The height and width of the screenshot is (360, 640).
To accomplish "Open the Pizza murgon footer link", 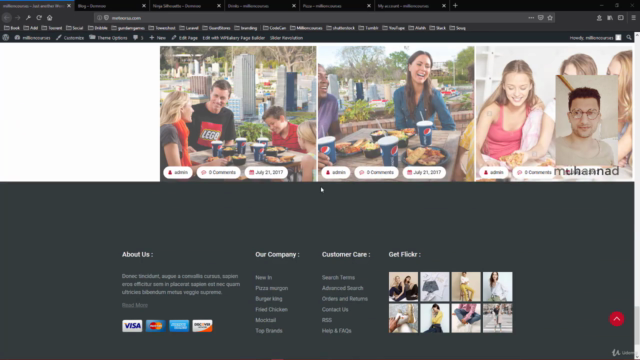I will tap(271, 288).
